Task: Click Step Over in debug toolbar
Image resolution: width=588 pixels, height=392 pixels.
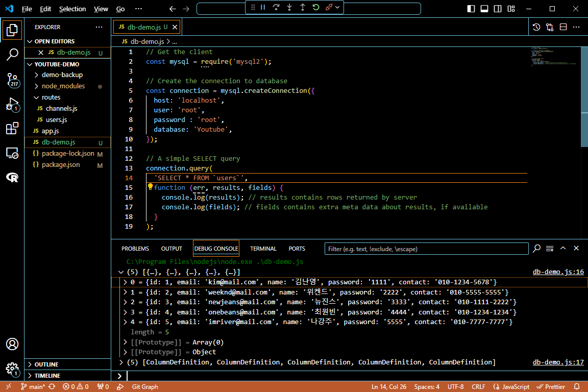Action: pyautogui.click(x=276, y=7)
